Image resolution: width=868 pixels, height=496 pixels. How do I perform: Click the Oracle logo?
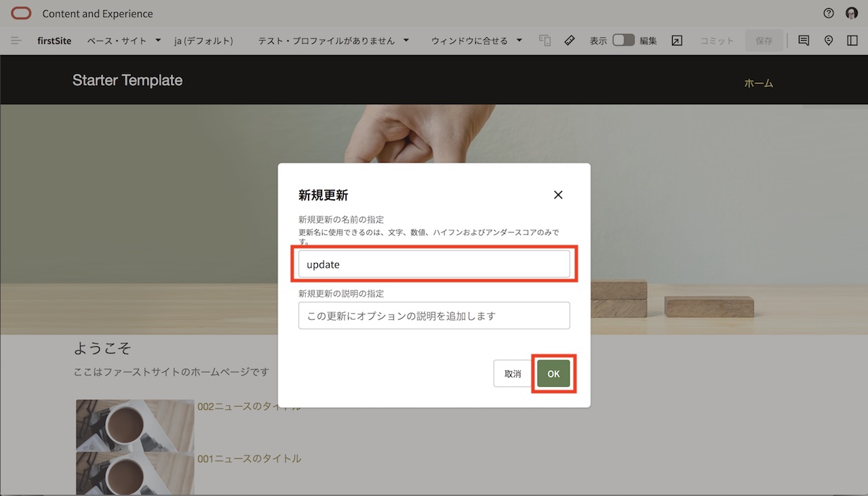click(20, 13)
